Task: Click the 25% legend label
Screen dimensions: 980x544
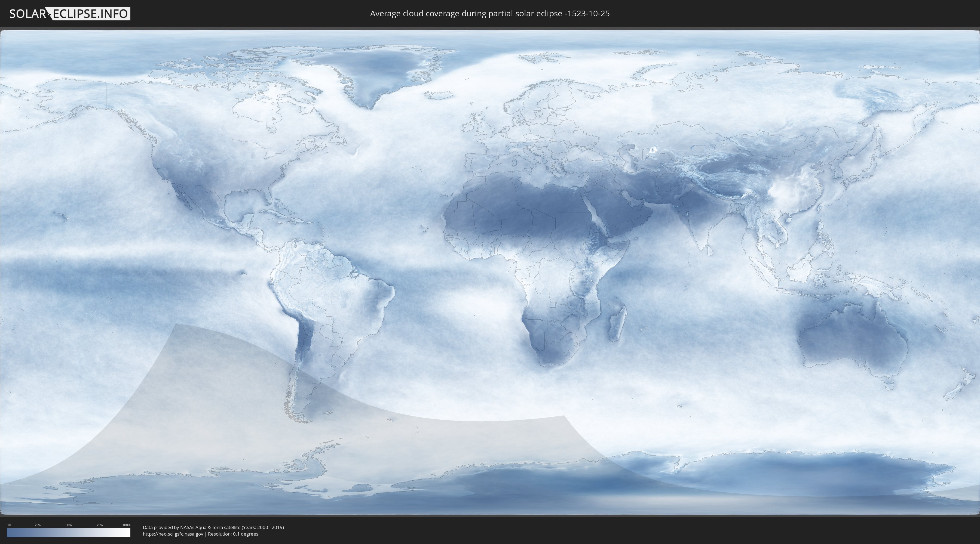Action: coord(38,525)
